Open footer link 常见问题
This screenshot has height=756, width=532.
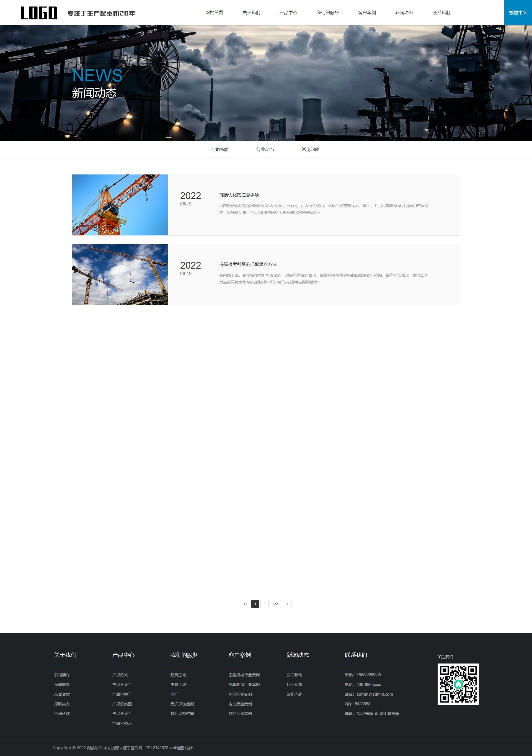(x=294, y=694)
